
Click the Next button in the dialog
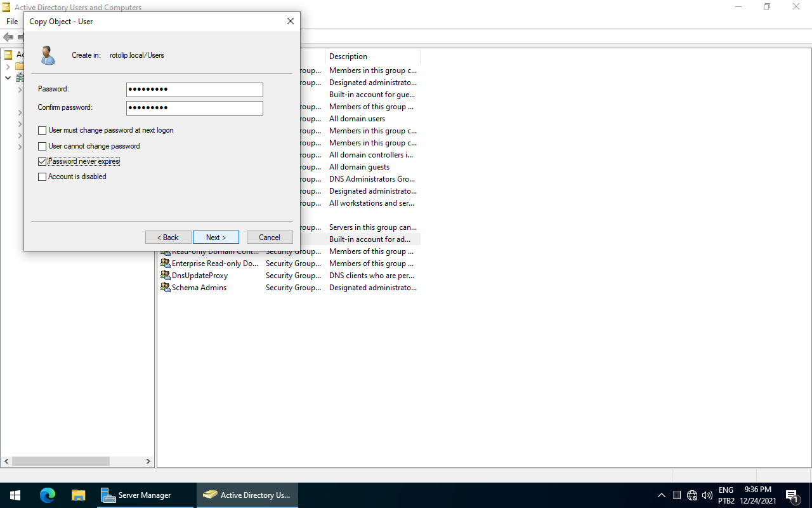[x=216, y=237]
